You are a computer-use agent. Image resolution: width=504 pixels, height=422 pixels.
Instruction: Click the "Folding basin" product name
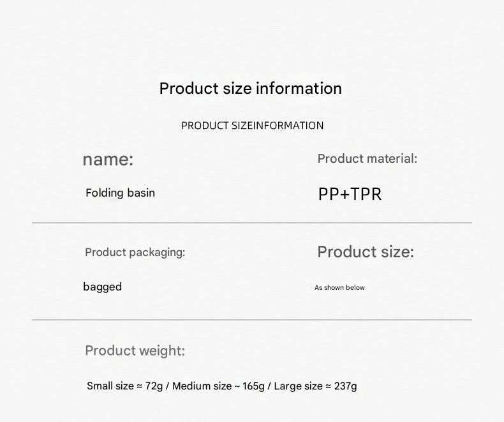(x=120, y=193)
